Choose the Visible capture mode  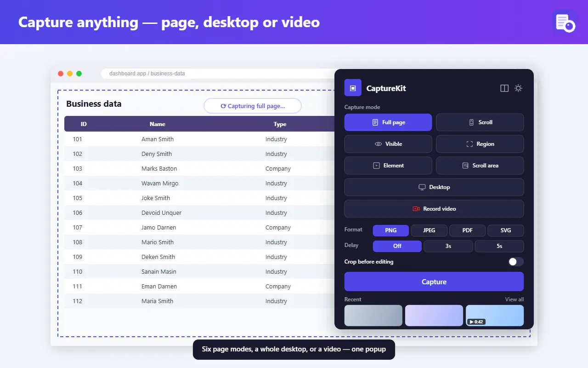point(388,144)
